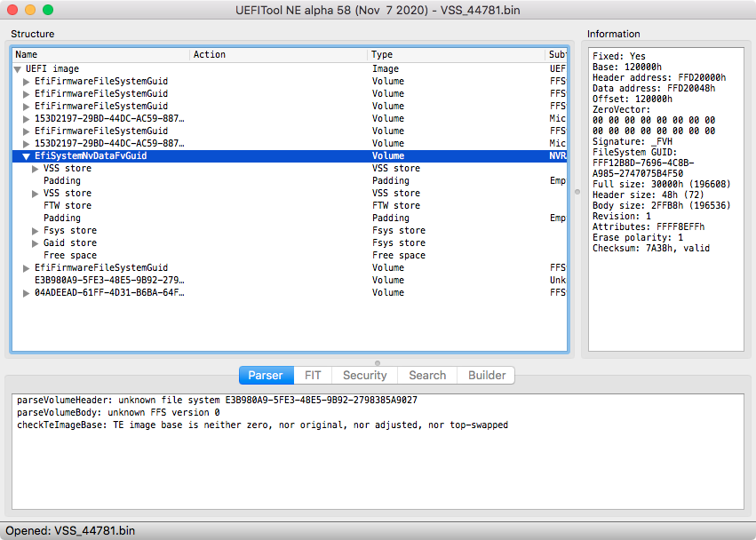Open the Builder tab

487,375
